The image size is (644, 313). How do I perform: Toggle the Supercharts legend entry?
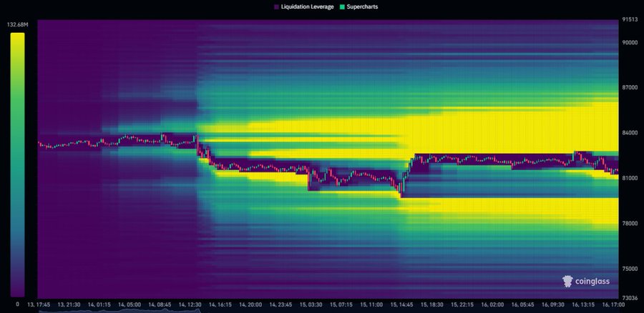pyautogui.click(x=358, y=7)
